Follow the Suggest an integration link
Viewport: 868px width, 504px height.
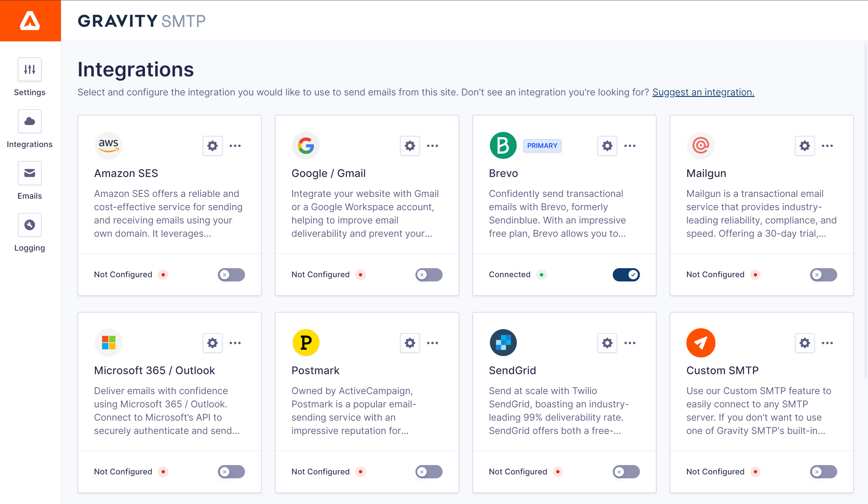tap(703, 92)
